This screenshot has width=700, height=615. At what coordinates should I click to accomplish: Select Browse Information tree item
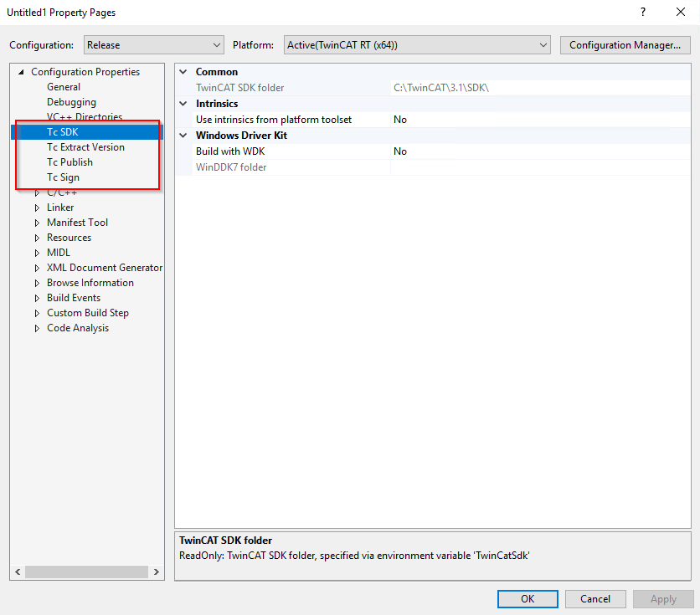[90, 283]
